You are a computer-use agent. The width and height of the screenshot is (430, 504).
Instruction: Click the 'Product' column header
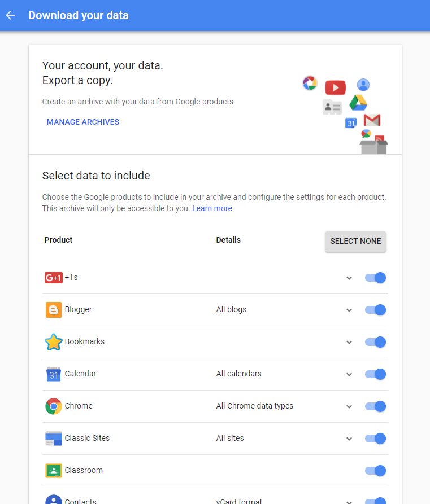pos(58,240)
